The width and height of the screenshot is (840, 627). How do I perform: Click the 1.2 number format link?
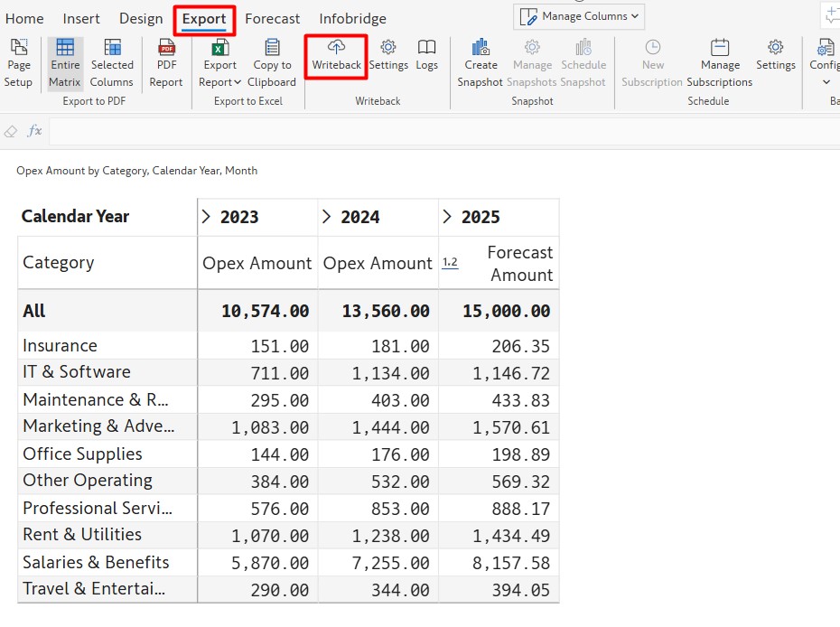450,263
